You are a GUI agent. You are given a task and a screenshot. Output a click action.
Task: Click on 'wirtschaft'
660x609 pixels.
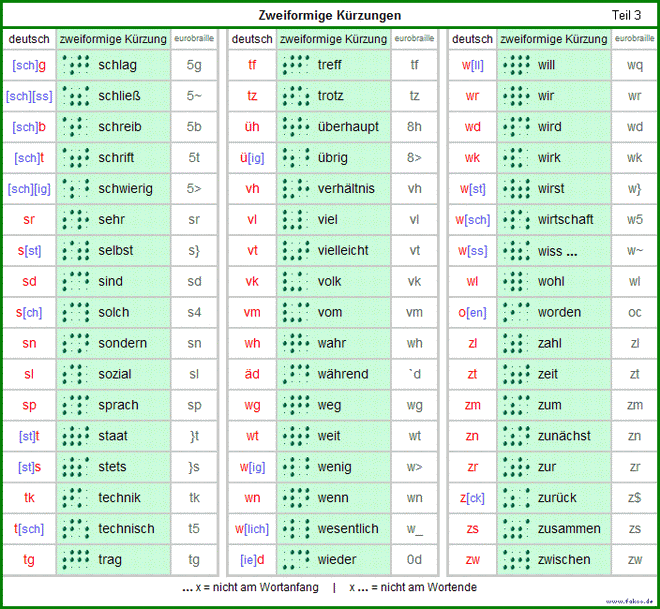pyautogui.click(x=565, y=220)
